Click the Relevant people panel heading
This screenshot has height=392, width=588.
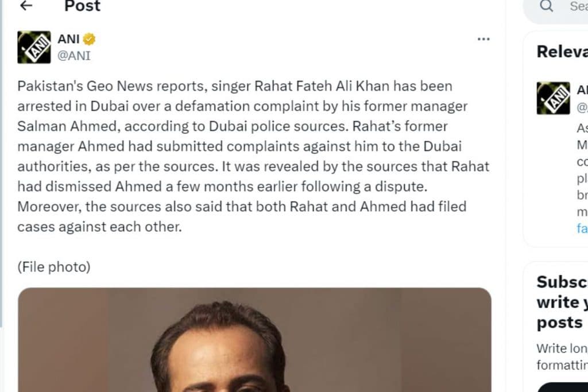click(562, 52)
